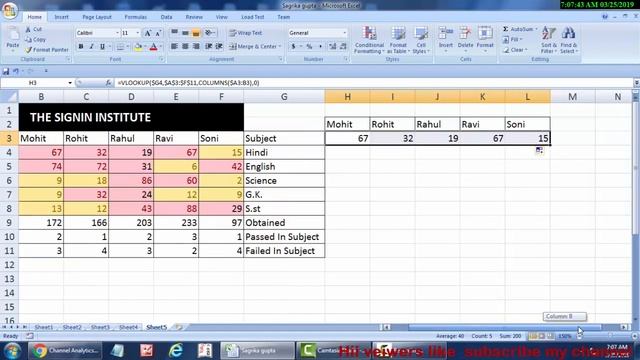
Task: Apply Align Text Left
Action: click(174, 47)
